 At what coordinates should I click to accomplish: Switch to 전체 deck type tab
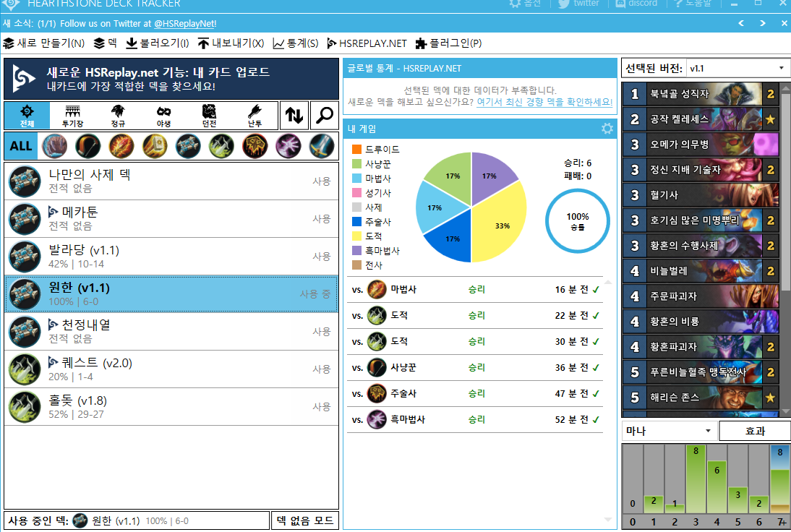pos(27,116)
